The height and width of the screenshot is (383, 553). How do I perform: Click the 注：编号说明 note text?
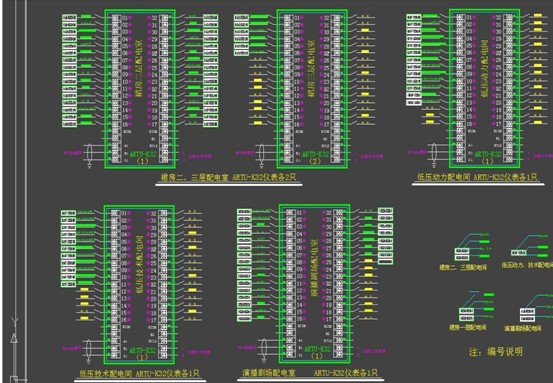tap(496, 352)
